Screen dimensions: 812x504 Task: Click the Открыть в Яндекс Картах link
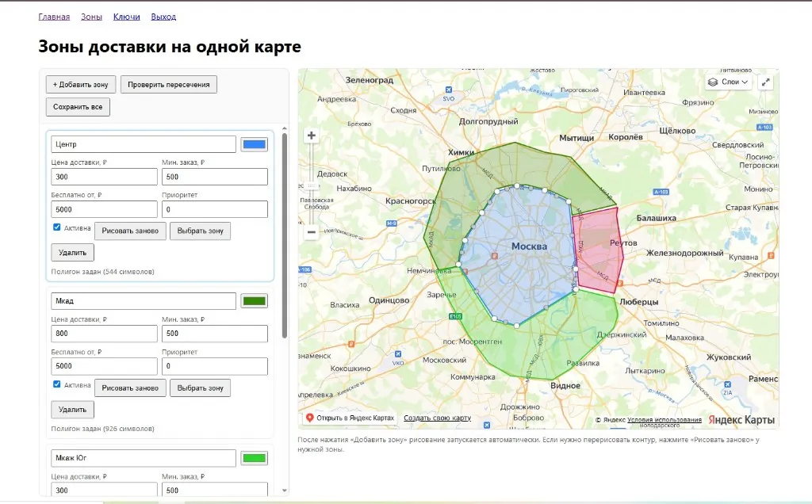355,418
